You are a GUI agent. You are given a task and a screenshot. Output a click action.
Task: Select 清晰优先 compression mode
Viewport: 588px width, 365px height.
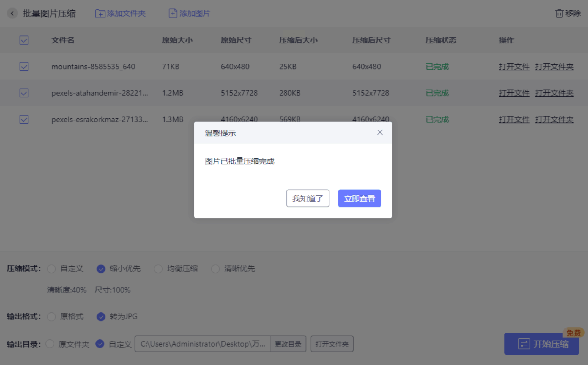[x=215, y=269]
